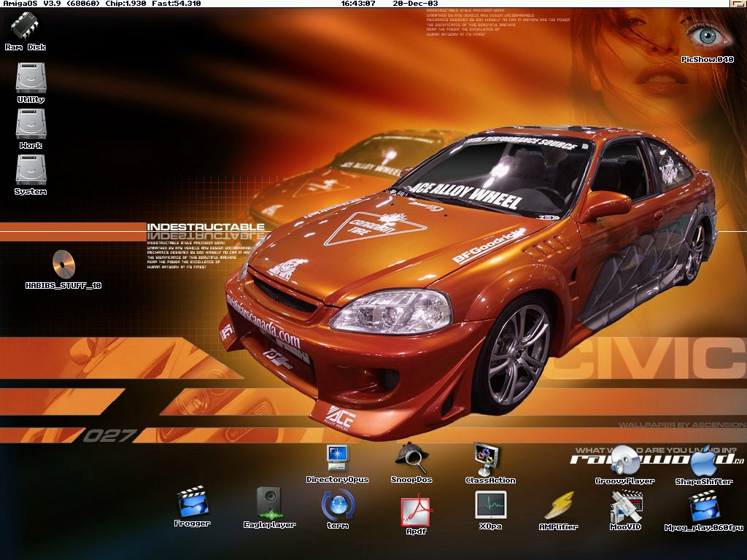
Task: Click the 16:43:07 clock in title bar
Action: click(x=357, y=4)
